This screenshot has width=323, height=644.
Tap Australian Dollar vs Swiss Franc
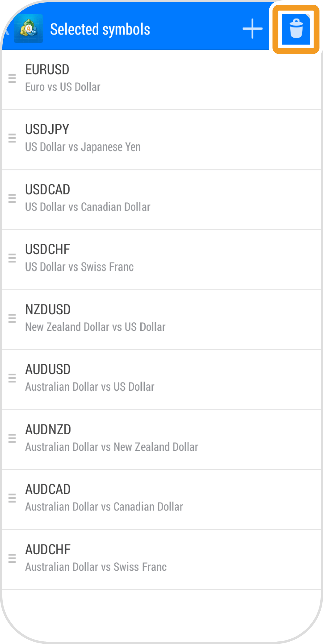coord(96,567)
